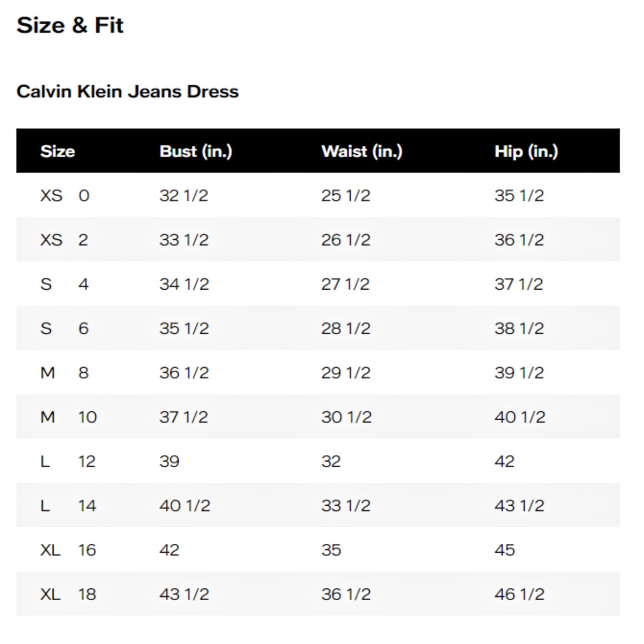Click hip value 43 1/2 for L 14
The image size is (644, 644).
click(519, 505)
